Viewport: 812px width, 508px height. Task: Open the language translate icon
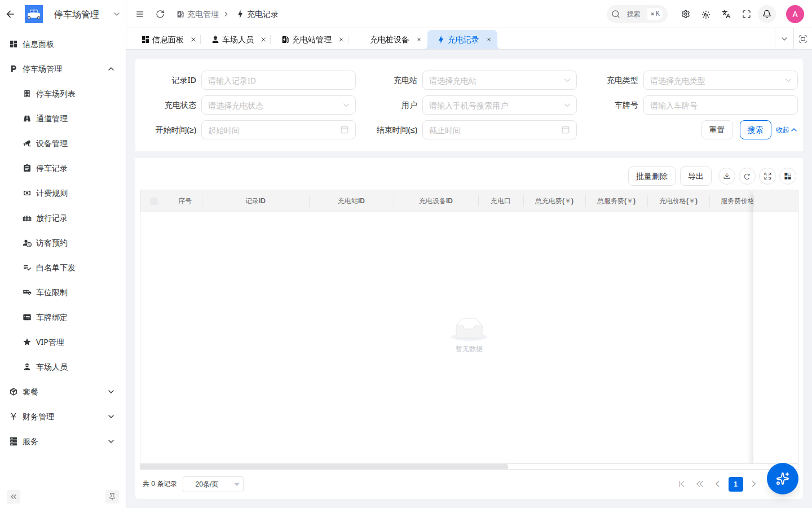click(726, 14)
